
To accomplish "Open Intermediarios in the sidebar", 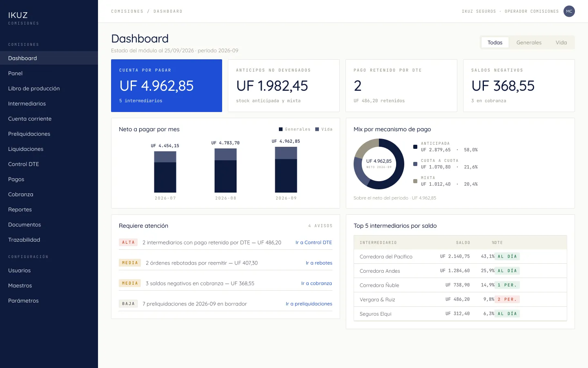I will click(49, 103).
